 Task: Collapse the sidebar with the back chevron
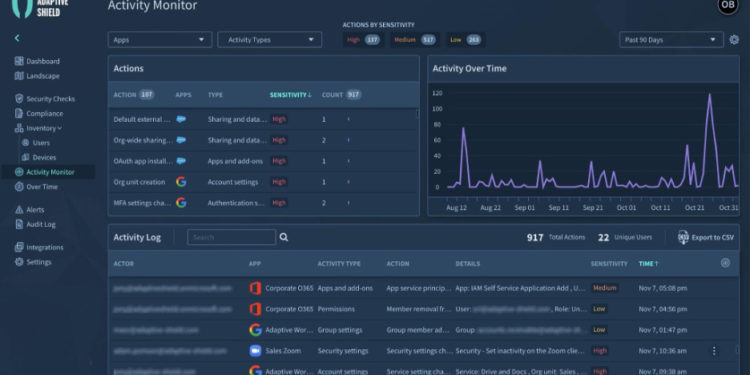click(x=17, y=38)
